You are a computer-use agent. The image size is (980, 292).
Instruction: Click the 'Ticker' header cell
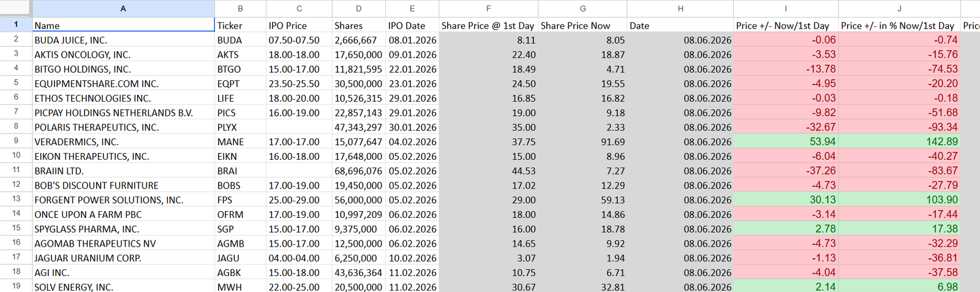[x=240, y=25]
